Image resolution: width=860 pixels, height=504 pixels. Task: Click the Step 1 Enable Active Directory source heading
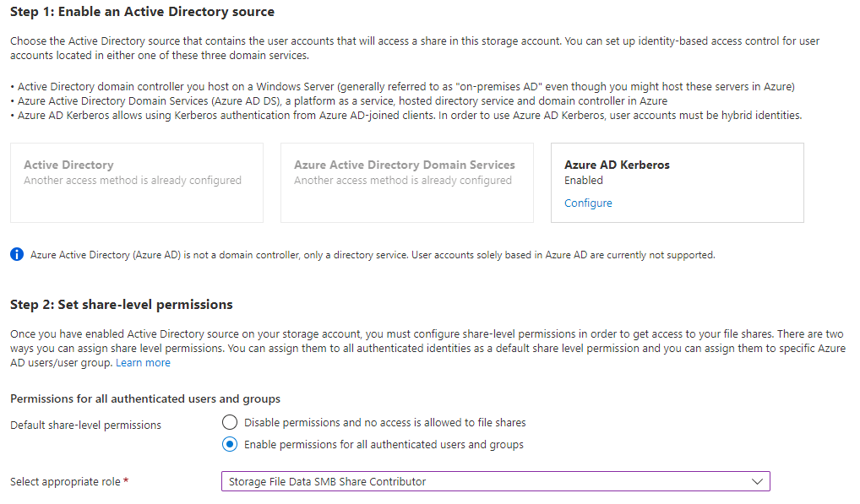point(143,12)
